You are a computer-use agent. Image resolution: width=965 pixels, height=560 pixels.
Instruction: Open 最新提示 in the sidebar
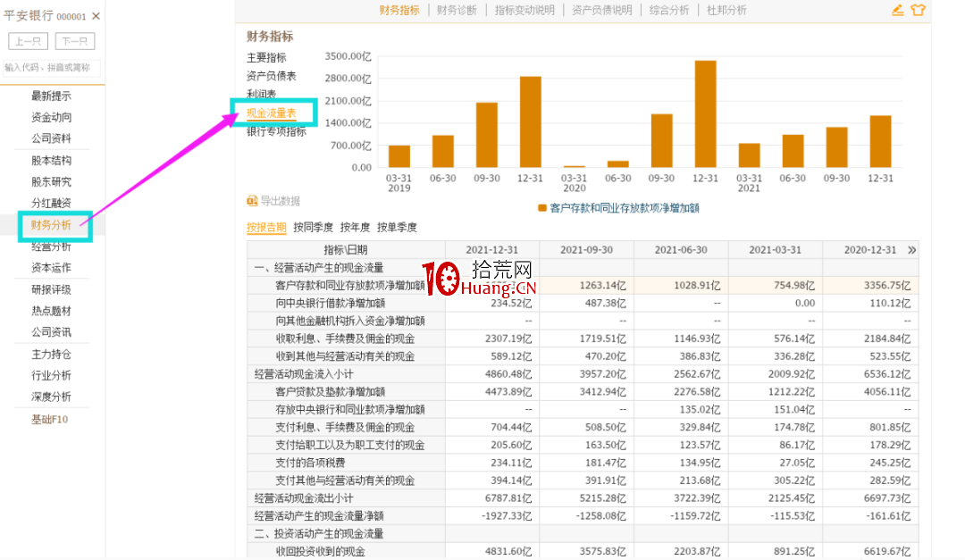click(51, 96)
